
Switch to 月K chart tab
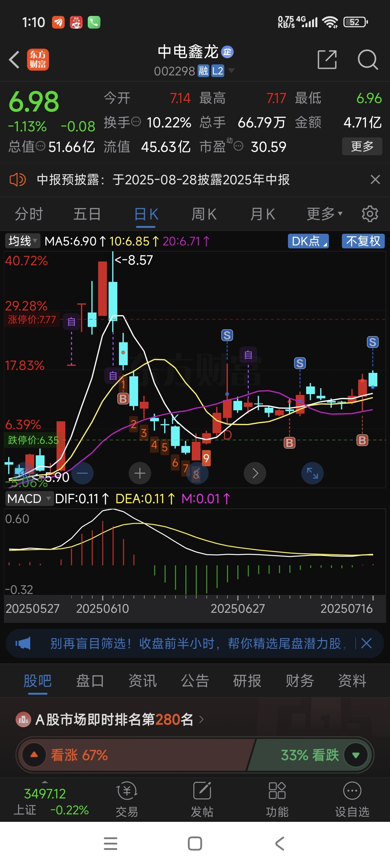[x=263, y=214]
